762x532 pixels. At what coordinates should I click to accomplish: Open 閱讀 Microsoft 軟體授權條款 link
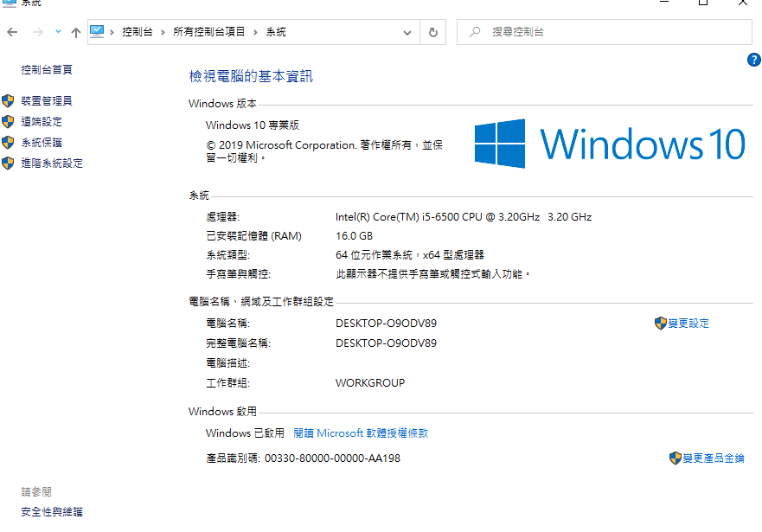click(x=361, y=433)
